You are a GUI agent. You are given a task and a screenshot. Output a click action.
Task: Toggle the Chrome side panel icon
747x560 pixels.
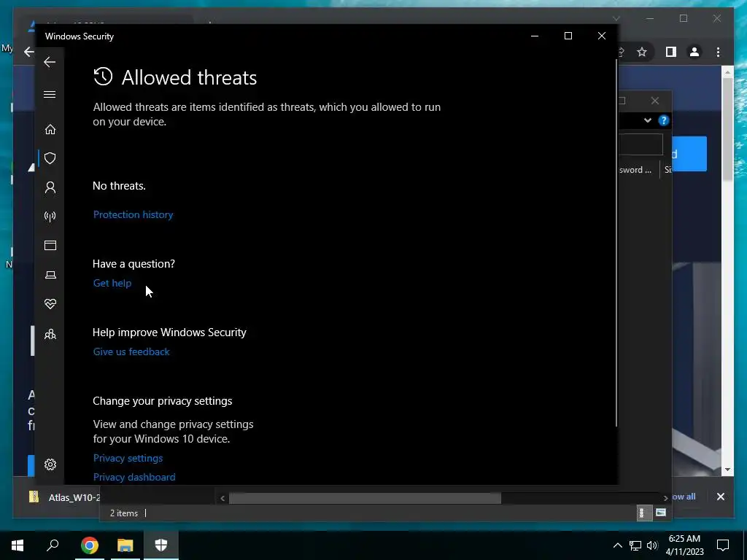click(x=671, y=52)
